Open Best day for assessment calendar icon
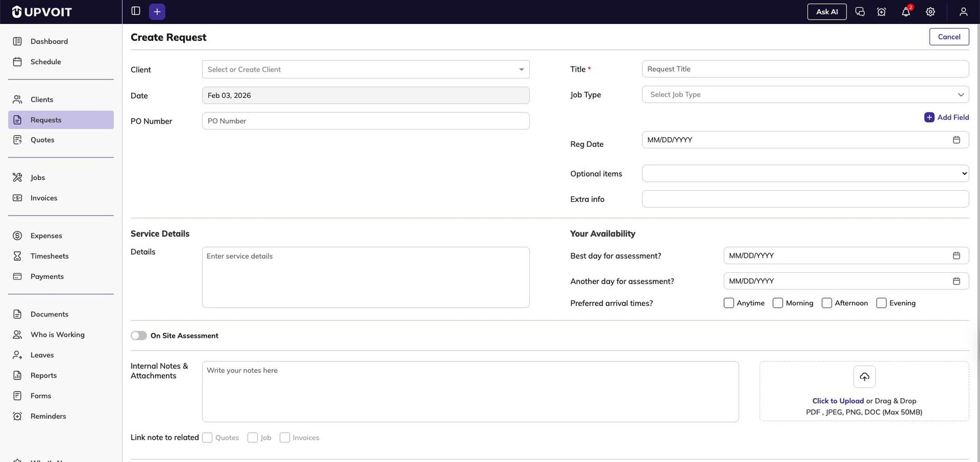980x462 pixels. (x=956, y=255)
